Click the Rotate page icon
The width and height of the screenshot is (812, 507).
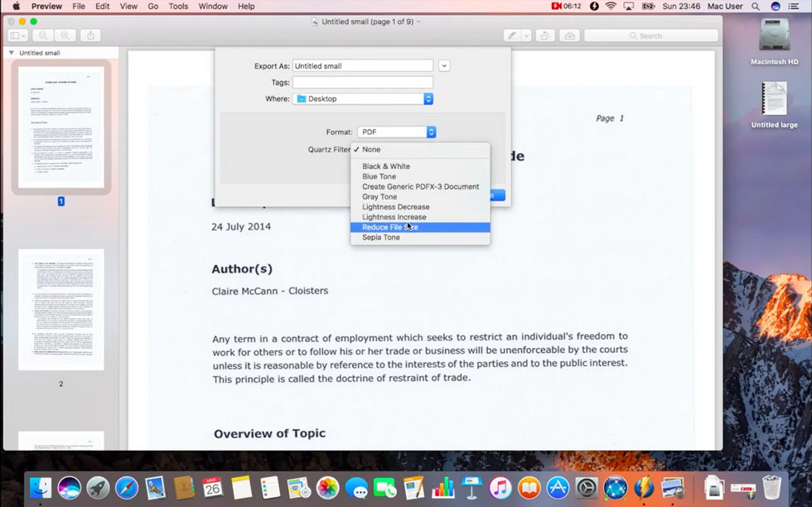544,36
